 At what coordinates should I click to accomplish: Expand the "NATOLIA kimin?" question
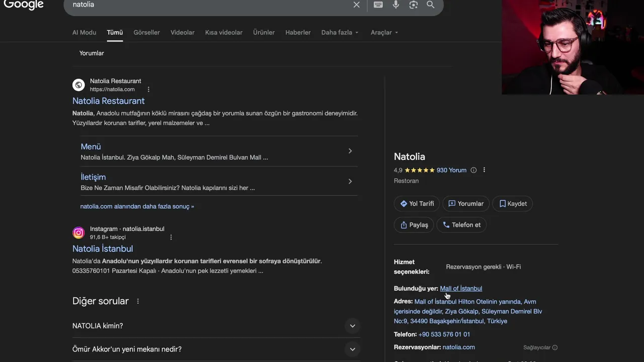click(x=352, y=326)
